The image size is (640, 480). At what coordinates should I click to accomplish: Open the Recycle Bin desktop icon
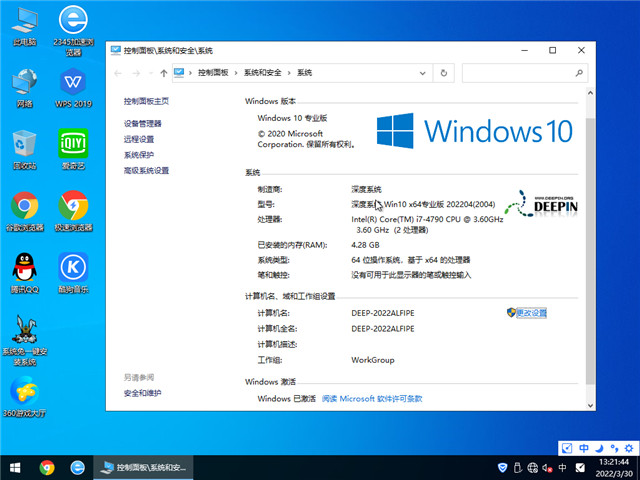pos(24,144)
